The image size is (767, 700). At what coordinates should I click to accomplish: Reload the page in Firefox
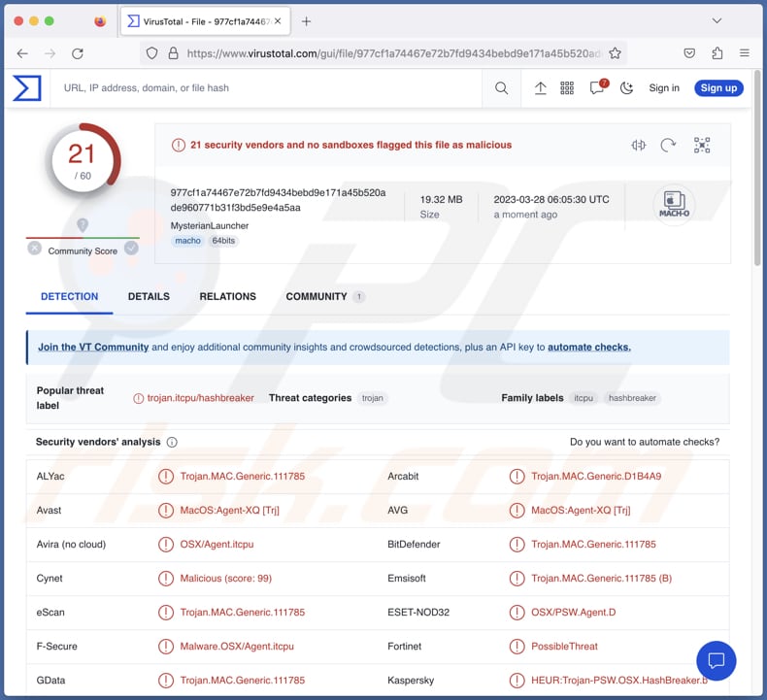coord(78,53)
